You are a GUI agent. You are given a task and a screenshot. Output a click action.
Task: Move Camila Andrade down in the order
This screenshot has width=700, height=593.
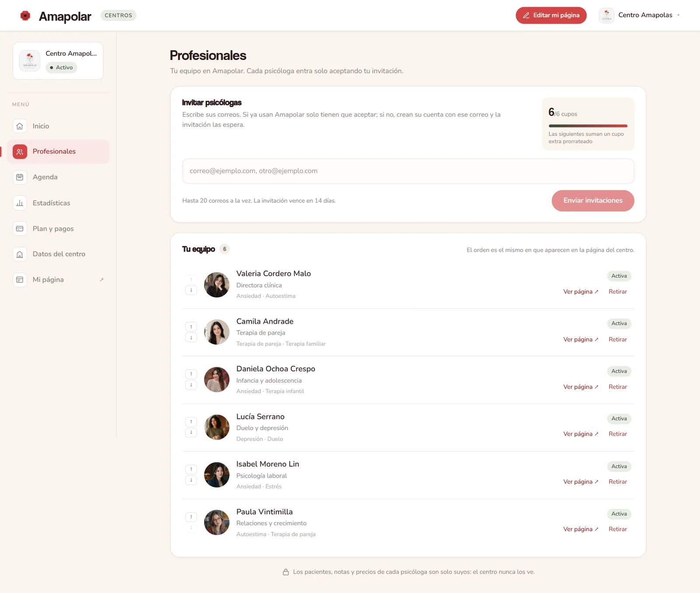click(191, 338)
